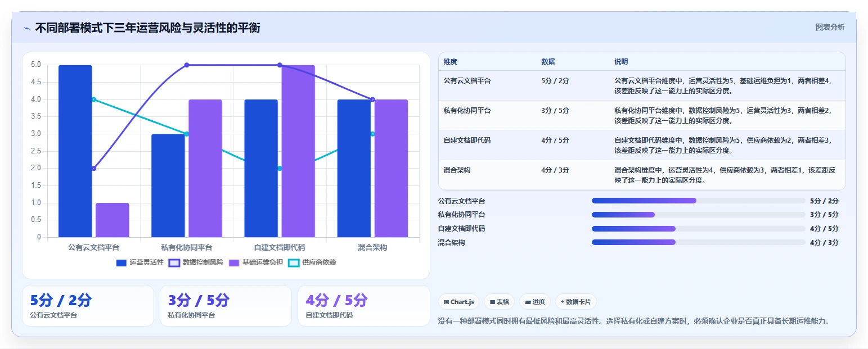Click the 5.0 y-axis tick label
The image size is (868, 349).
pos(36,65)
